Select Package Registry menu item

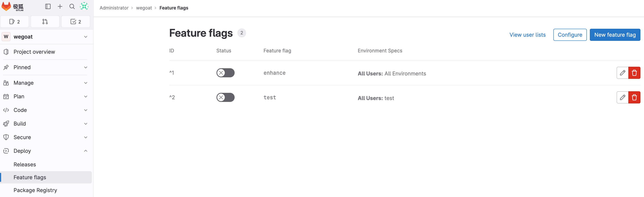tap(35, 190)
